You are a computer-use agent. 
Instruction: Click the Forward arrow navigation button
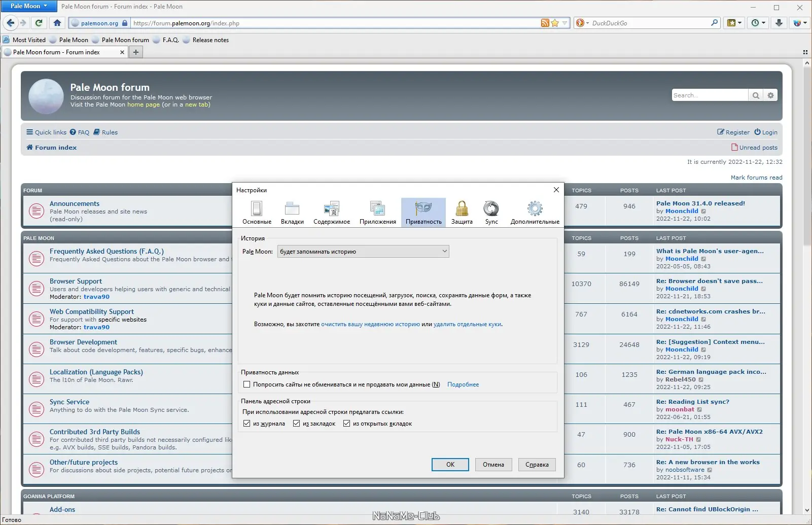pyautogui.click(x=23, y=23)
